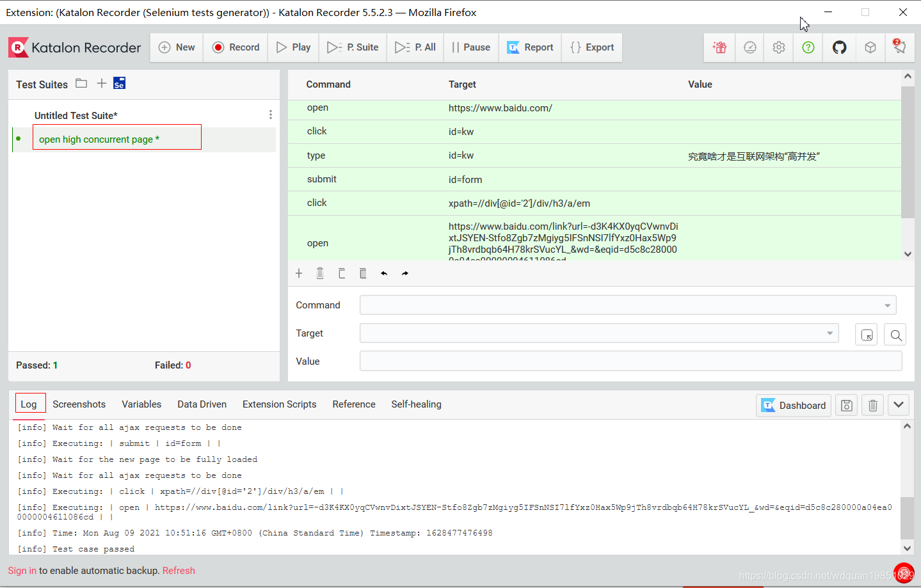
Task: Click the paste command icon
Action: tap(363, 273)
